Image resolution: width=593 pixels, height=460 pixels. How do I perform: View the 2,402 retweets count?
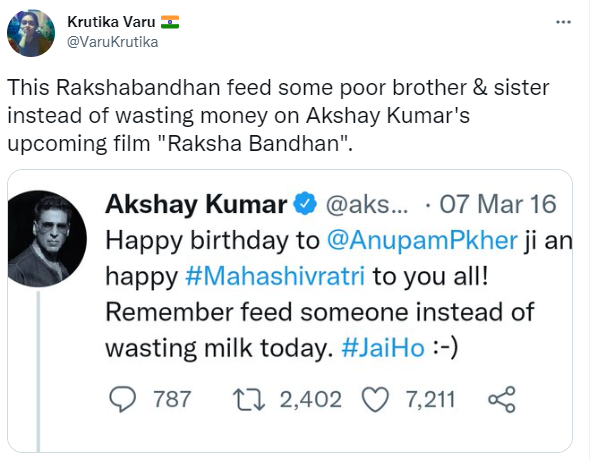310,400
